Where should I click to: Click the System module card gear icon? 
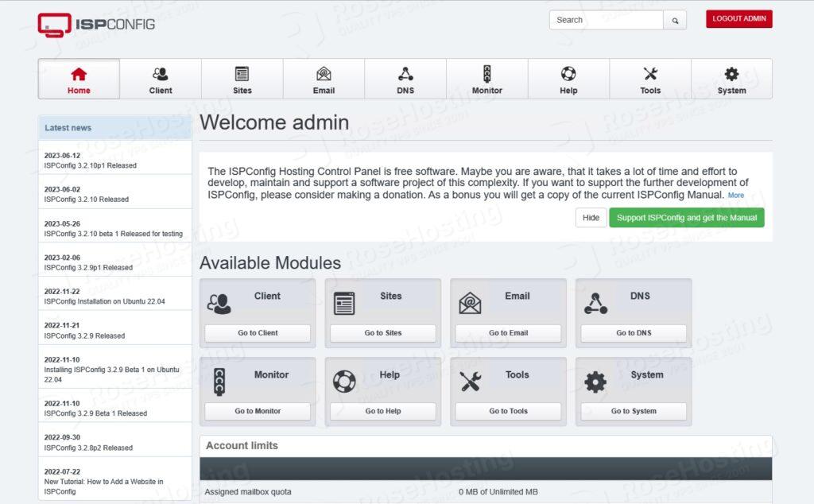595,382
